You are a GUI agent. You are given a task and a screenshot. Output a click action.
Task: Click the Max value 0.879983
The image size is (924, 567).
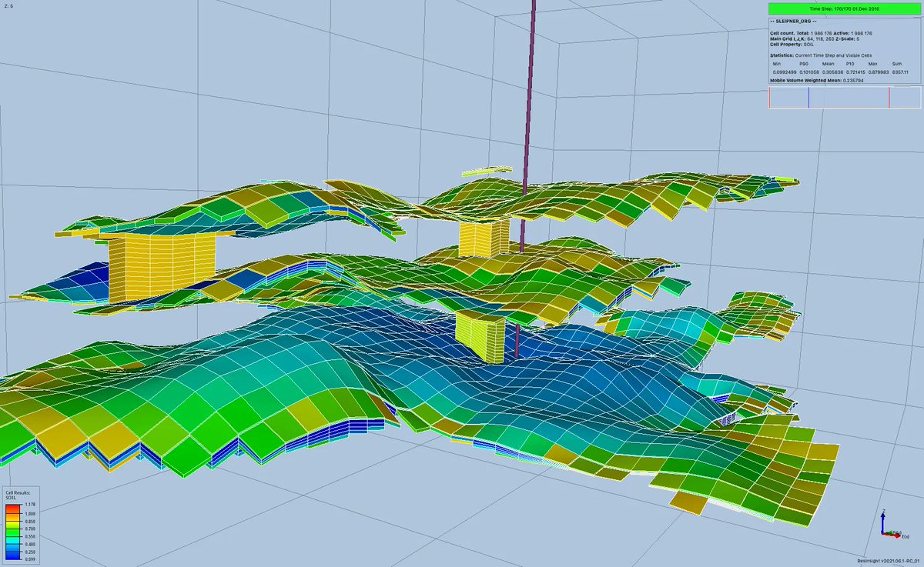coord(879,72)
